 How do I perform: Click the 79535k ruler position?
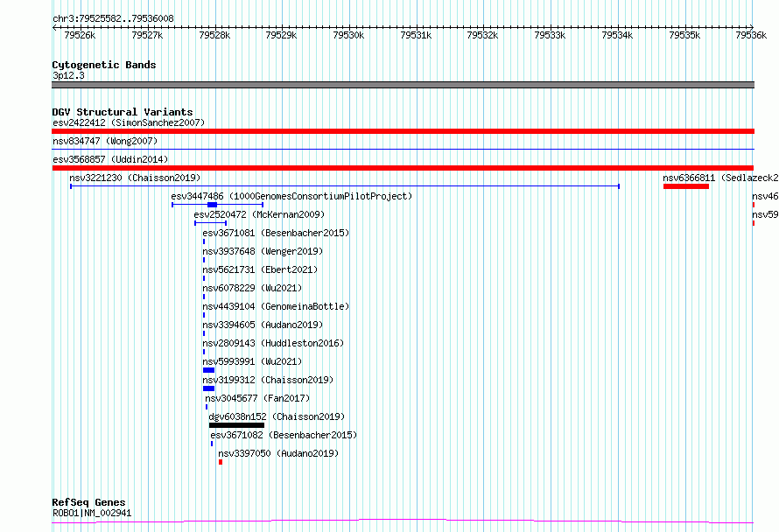[684, 35]
